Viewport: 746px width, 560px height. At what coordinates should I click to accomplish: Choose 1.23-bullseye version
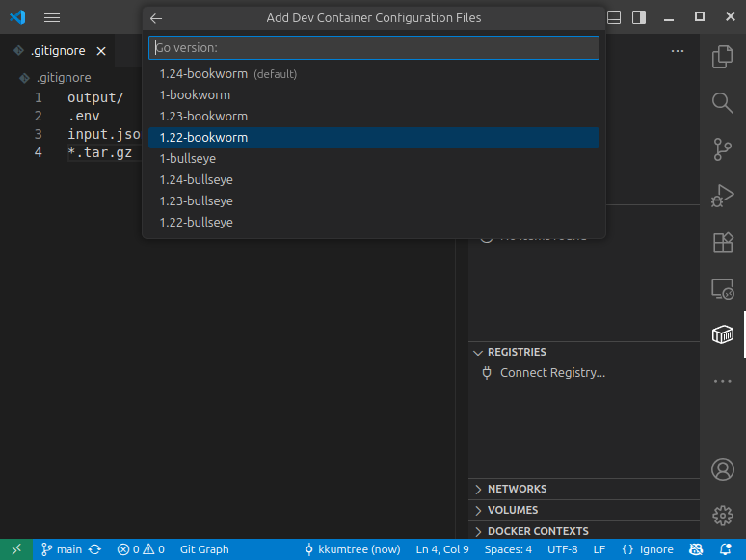[x=373, y=200]
